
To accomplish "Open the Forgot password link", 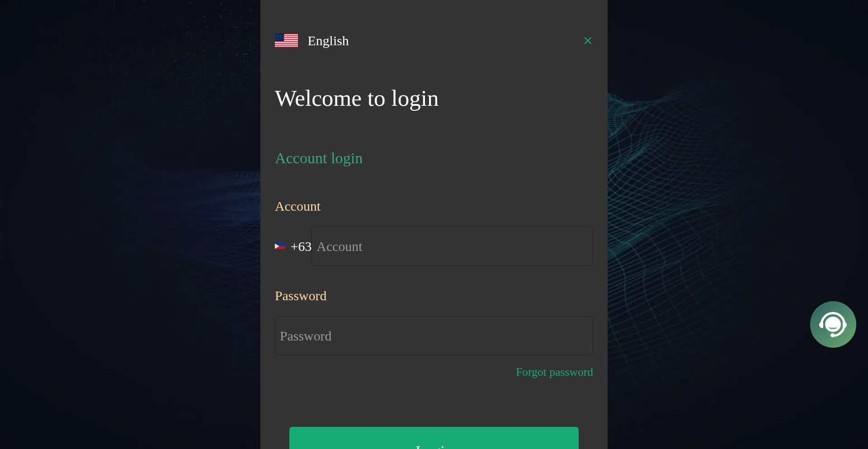I will [x=554, y=372].
